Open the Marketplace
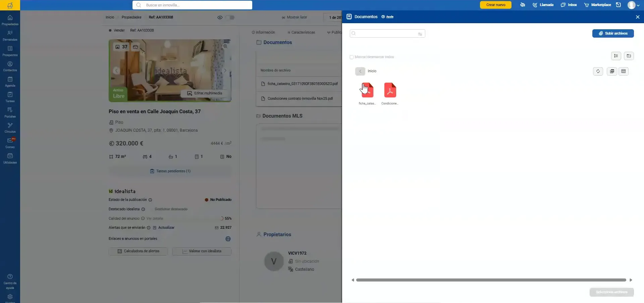 [x=598, y=5]
